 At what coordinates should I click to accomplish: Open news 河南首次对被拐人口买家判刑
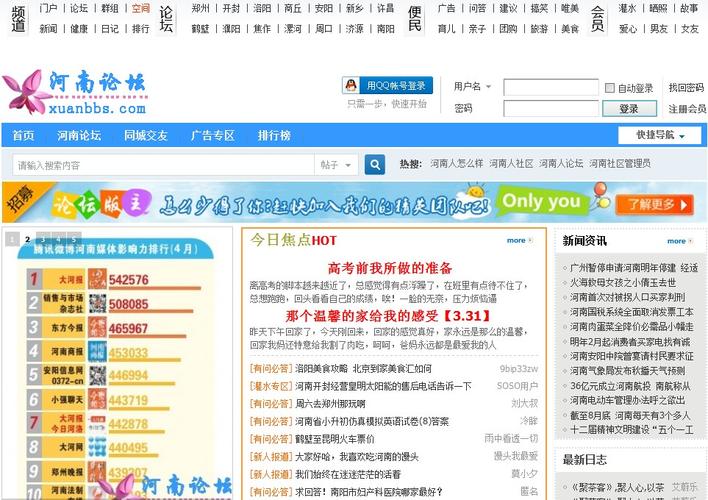(627, 297)
